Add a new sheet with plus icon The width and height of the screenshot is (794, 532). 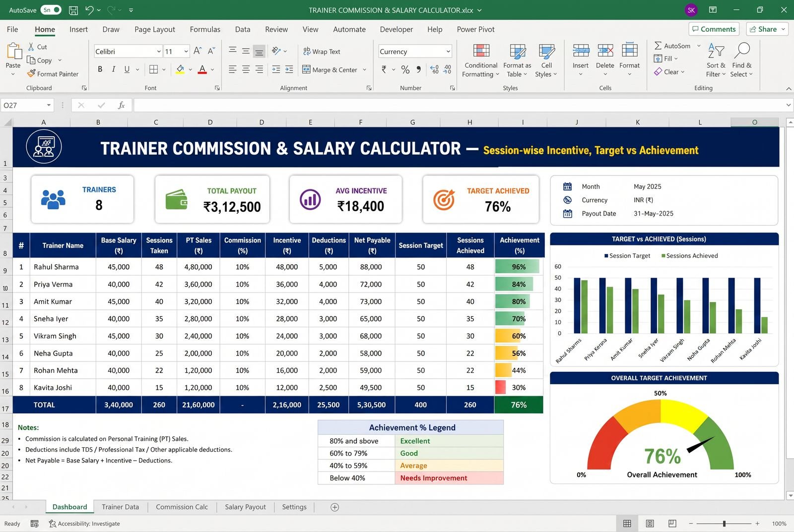[335, 507]
